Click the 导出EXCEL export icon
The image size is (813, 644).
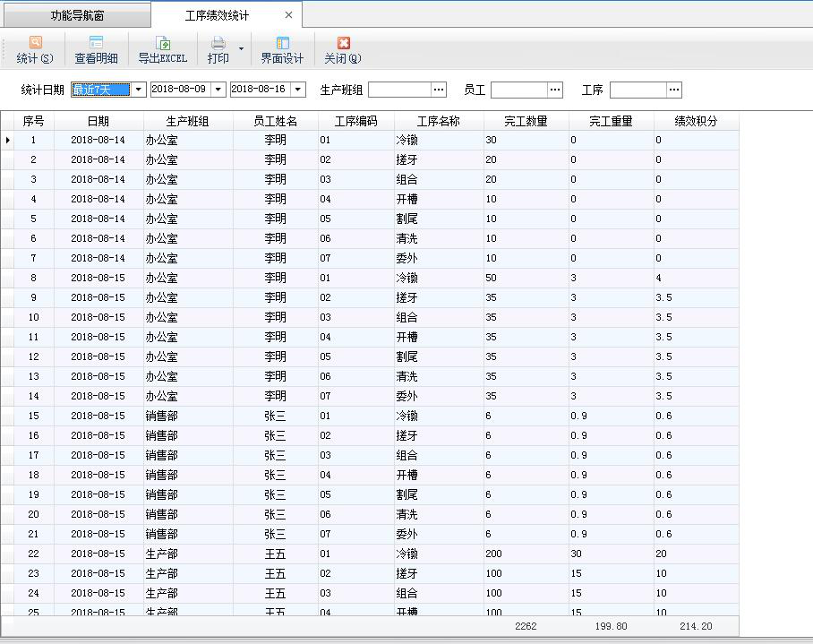pyautogui.click(x=163, y=43)
